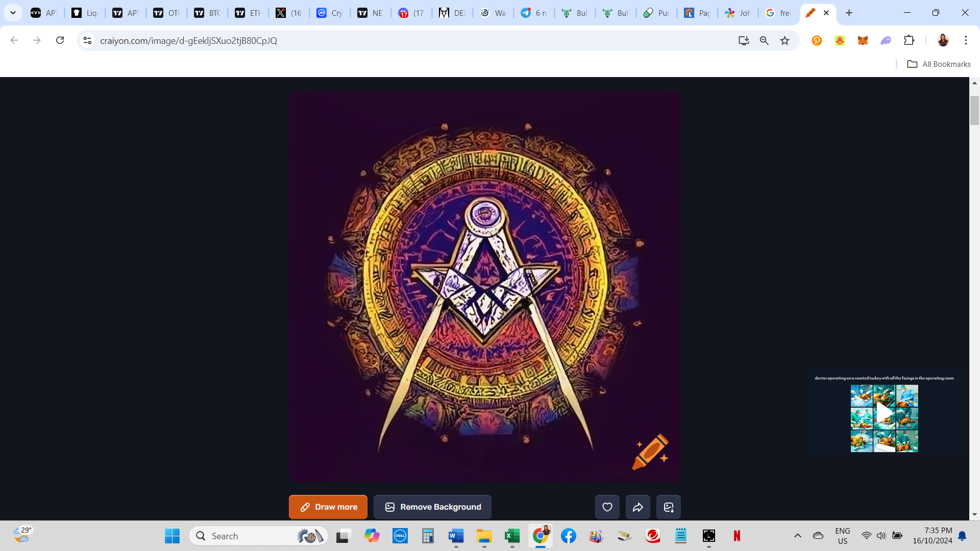This screenshot has width=980, height=551.
Task: Open a new browser tab
Action: click(849, 13)
